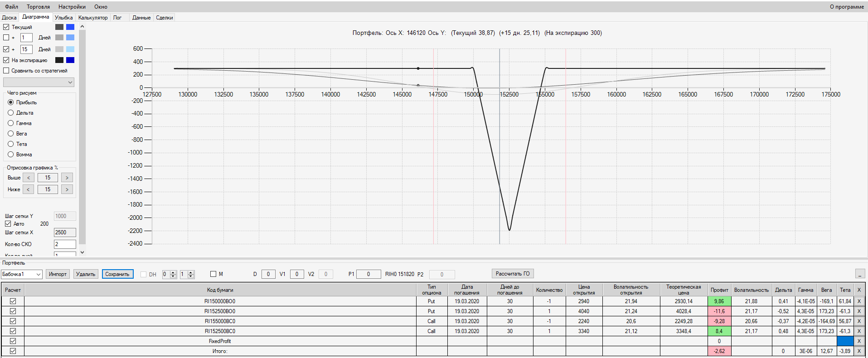
Task: Delete the FixedProfit row with X
Action: click(x=859, y=341)
